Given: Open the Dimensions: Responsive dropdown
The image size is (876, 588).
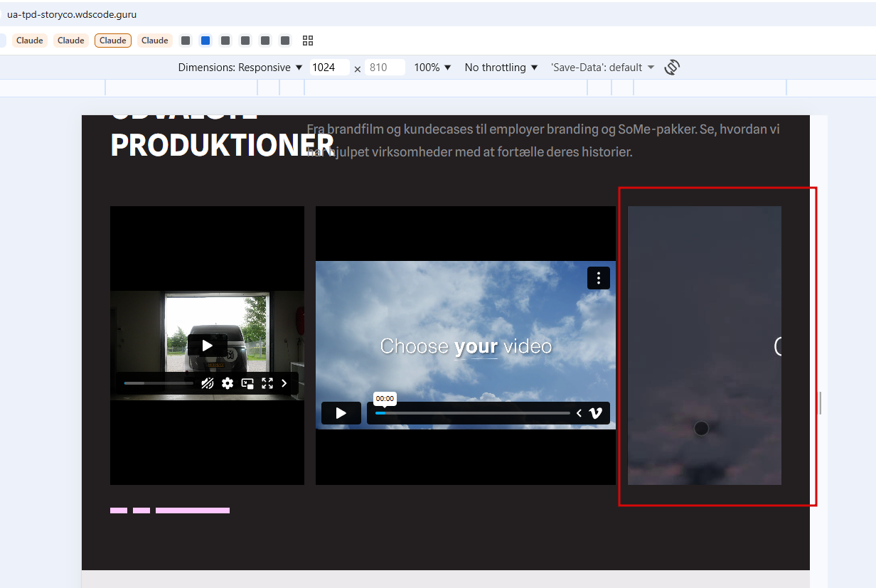Looking at the screenshot, I should click(x=240, y=68).
